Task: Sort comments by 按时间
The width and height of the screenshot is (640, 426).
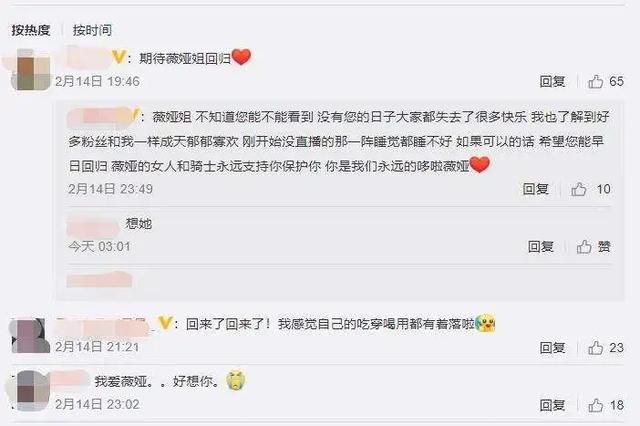Action: [92, 30]
